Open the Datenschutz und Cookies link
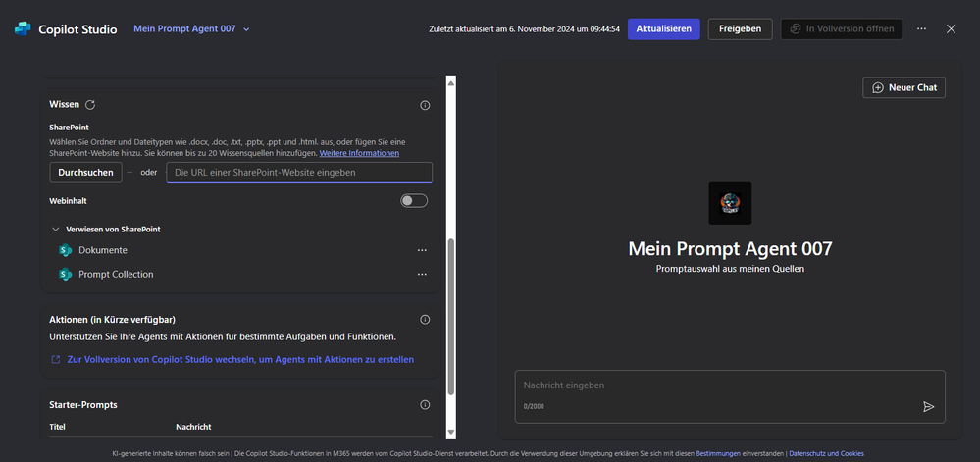The width and height of the screenshot is (980, 462). click(826, 453)
